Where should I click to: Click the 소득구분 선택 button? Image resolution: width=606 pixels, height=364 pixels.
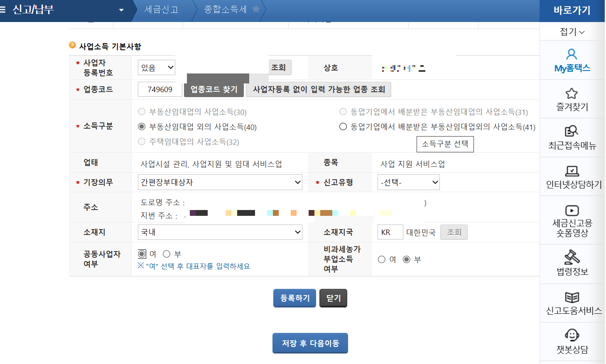point(445,144)
